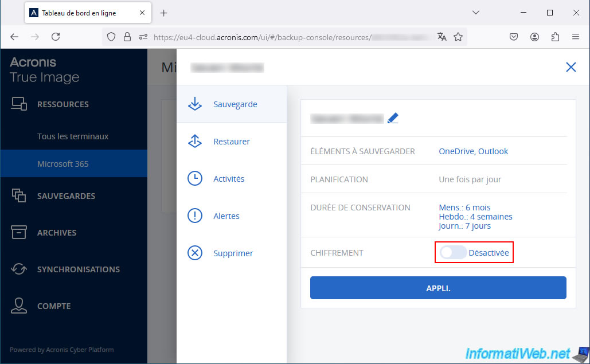Click the RESSOURCES devices icon

19,104
